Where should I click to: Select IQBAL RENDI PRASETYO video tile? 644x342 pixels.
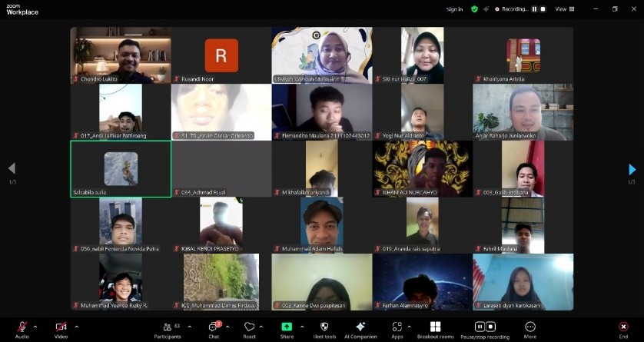pos(221,225)
